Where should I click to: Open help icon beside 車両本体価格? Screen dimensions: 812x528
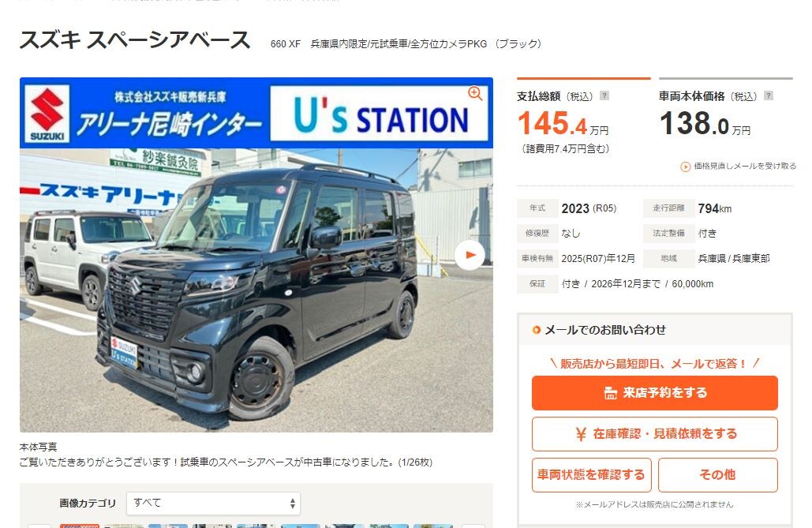point(769,95)
